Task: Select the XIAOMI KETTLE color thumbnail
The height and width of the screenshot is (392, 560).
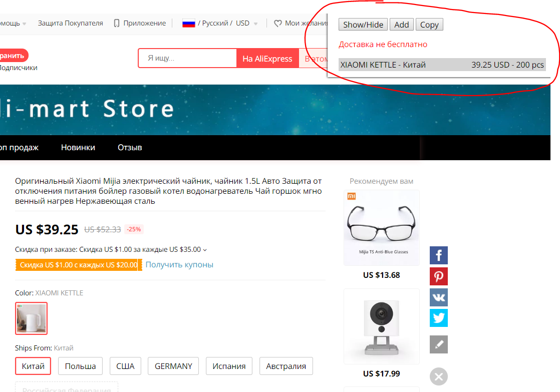Action: coord(31,318)
